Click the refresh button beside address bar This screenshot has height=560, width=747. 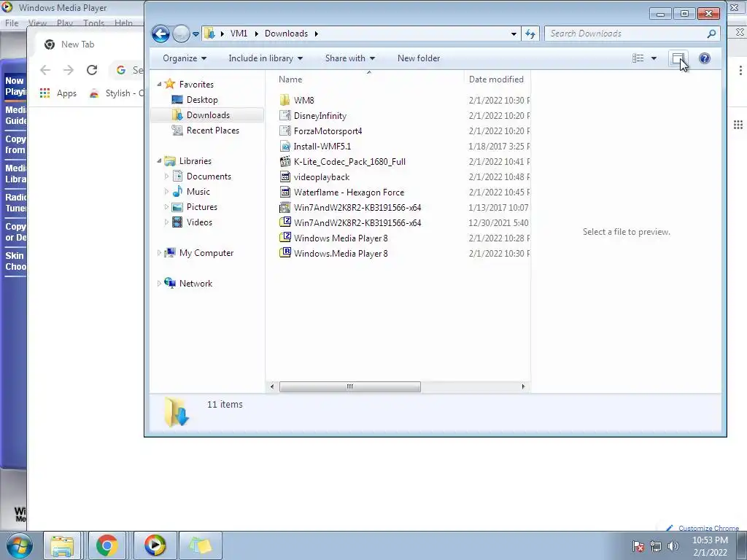coord(530,34)
